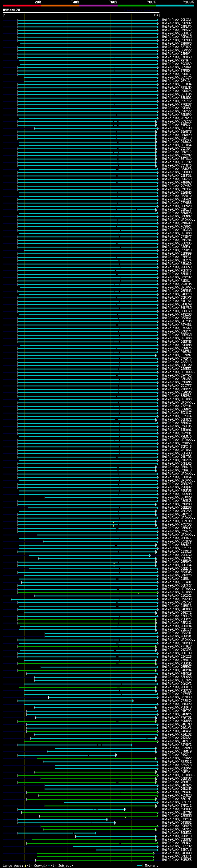Select the UniRef100_B5XEW6 label
Image resolution: width=197 pixels, height=868 pixels.
click(x=176, y=572)
